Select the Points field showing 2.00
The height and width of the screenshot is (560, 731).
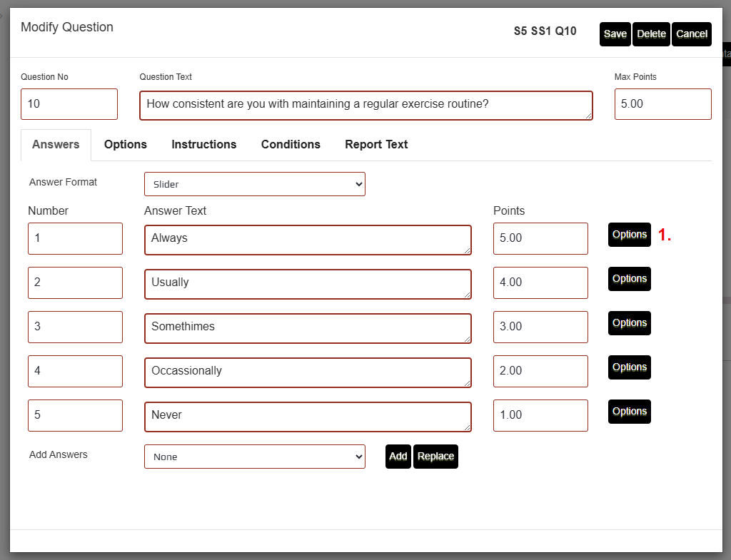tap(540, 371)
